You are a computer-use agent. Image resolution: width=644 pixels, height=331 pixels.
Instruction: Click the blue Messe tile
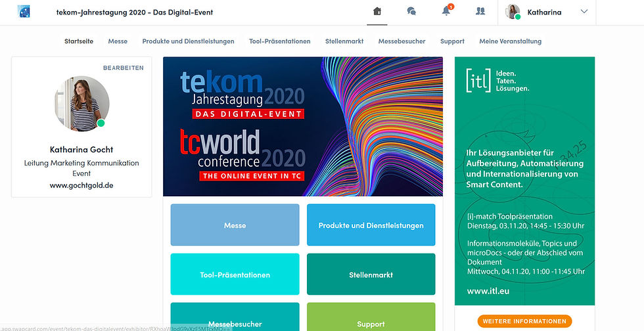235,225
